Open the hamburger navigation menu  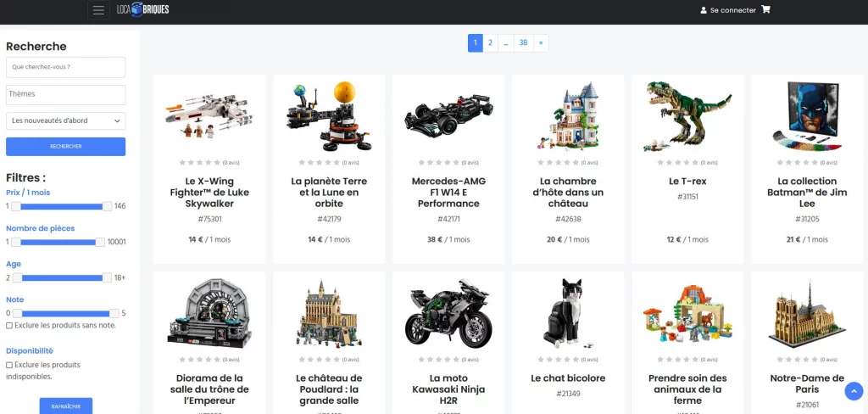tap(98, 10)
